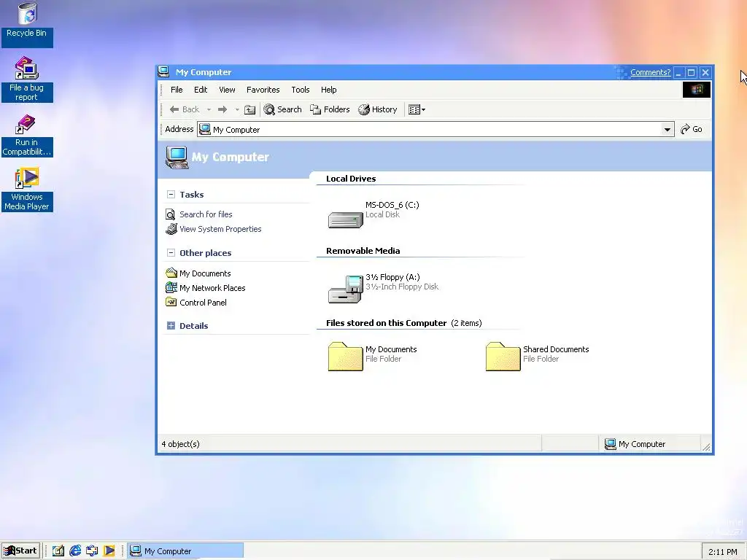Launch Internet Explorer from quick launch
This screenshot has width=747, height=560.
(75, 551)
